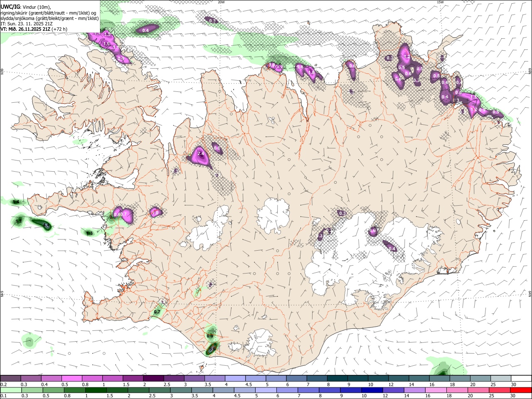The width and height of the screenshot is (532, 399).
Task: Click the '0.1' label in the bottom legend row
Action: click(x=4, y=396)
